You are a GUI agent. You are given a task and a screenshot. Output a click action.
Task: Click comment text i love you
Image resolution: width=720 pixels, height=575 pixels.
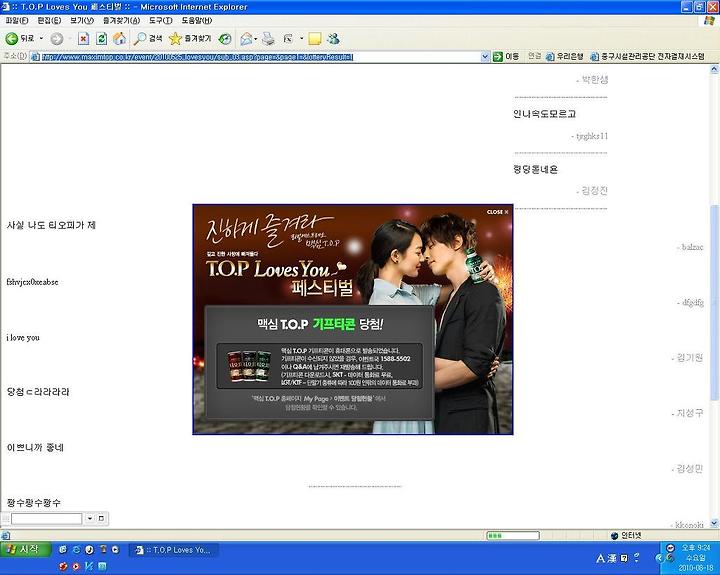(23, 338)
